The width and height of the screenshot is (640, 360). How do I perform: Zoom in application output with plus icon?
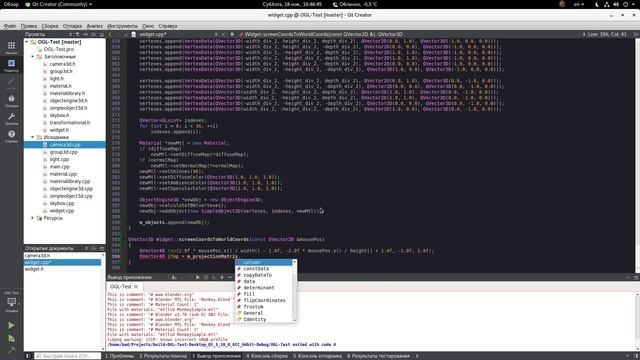pyautogui.click(x=222, y=278)
